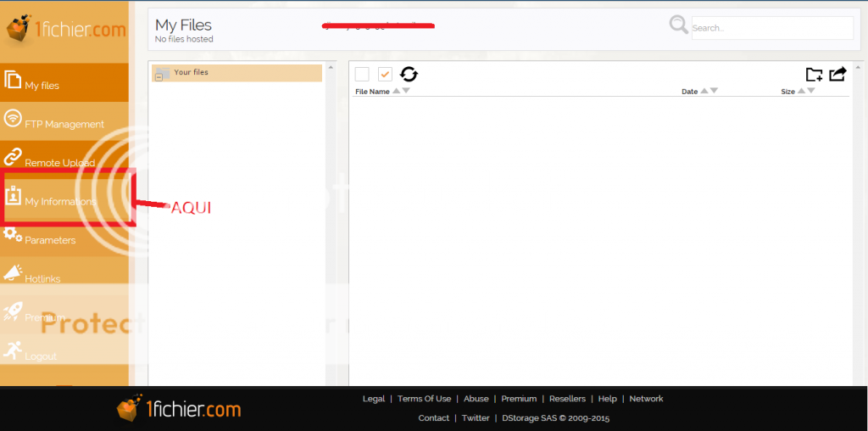Click the Remote Upload chain icon
This screenshot has height=431, width=868.
coord(13,157)
